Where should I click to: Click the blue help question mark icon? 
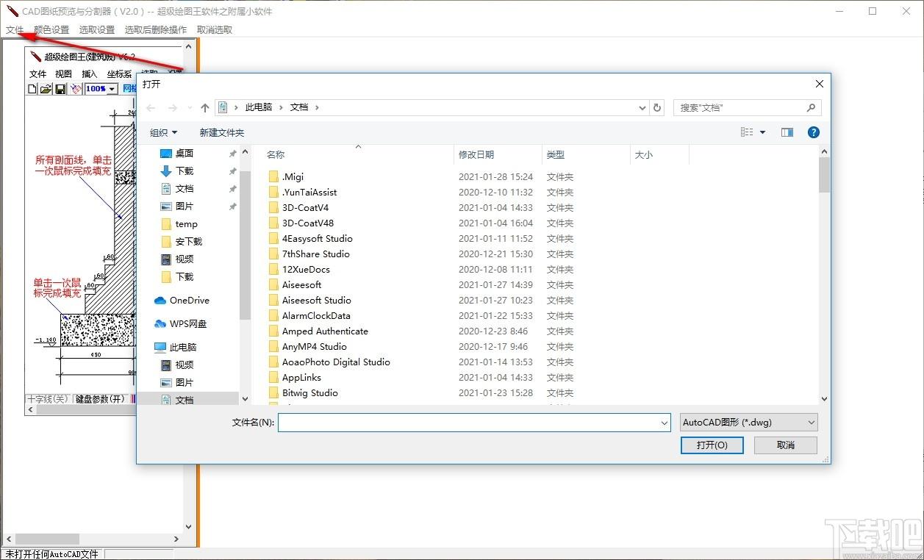point(813,132)
